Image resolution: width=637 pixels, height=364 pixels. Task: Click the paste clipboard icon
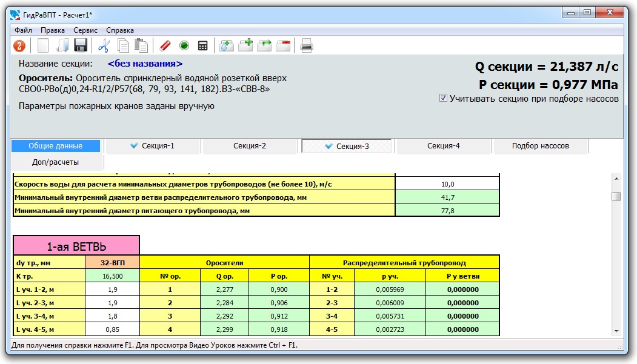click(x=141, y=45)
